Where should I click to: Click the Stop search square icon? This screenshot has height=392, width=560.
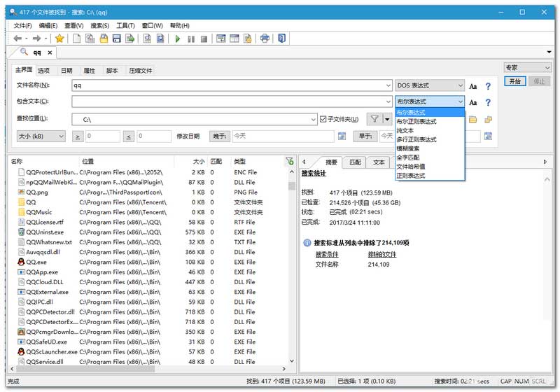[x=203, y=38]
